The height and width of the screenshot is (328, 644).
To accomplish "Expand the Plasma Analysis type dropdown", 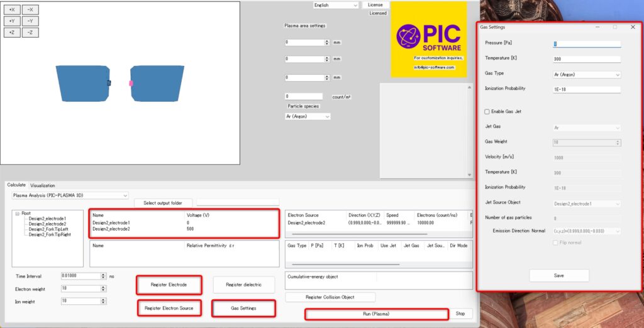I will tap(70, 195).
